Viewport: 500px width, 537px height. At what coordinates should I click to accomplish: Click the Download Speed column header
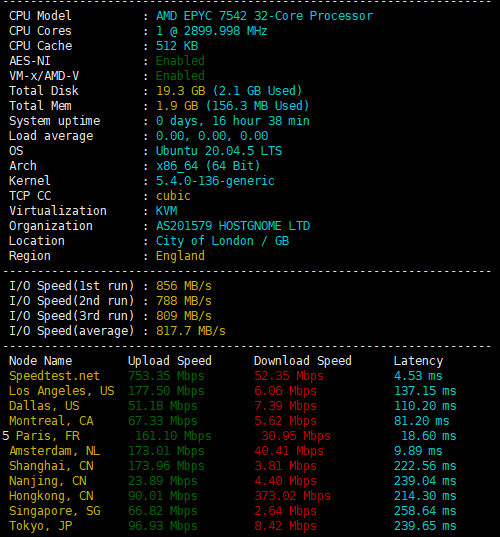tap(303, 361)
